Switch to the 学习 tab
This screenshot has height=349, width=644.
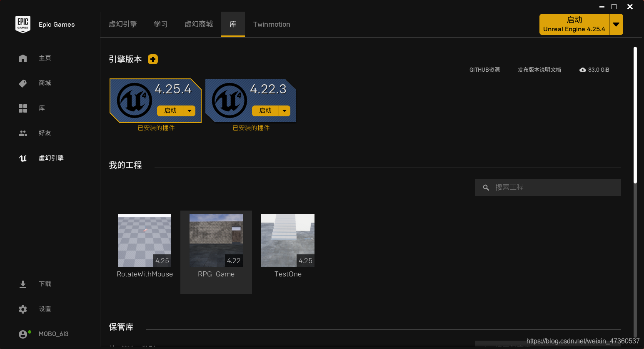click(161, 24)
